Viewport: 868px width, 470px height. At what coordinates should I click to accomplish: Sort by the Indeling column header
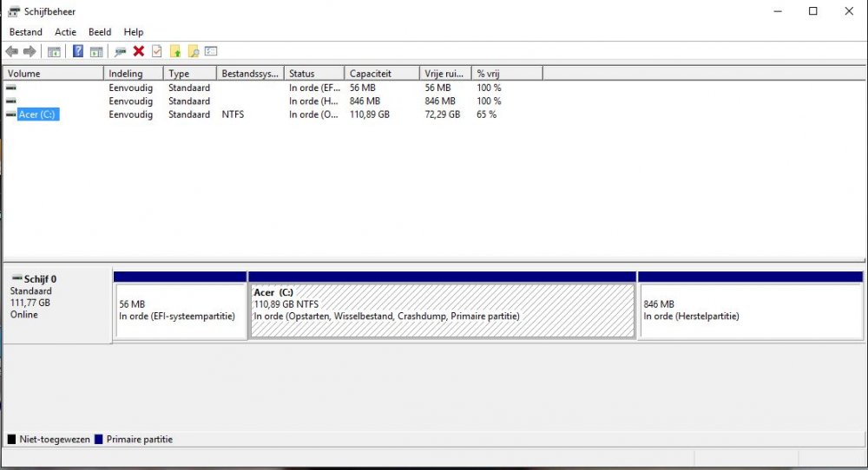pos(134,74)
